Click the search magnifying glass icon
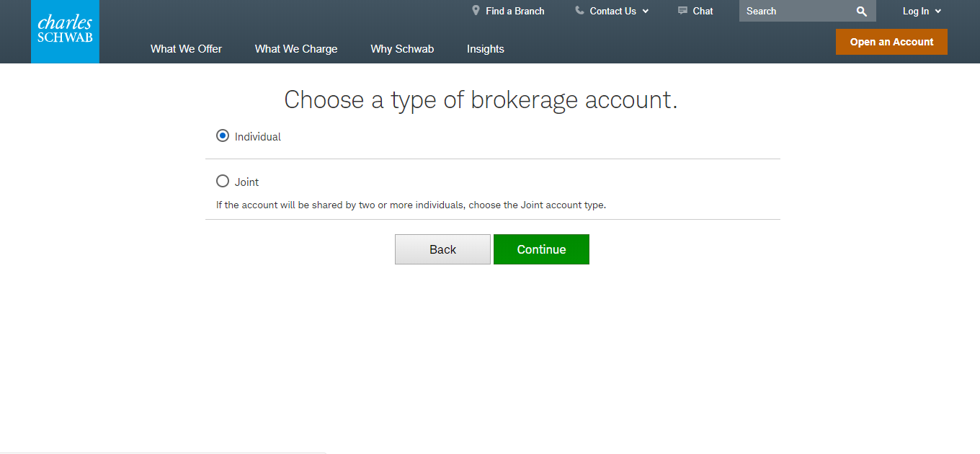The height and width of the screenshot is (454, 980). [861, 12]
